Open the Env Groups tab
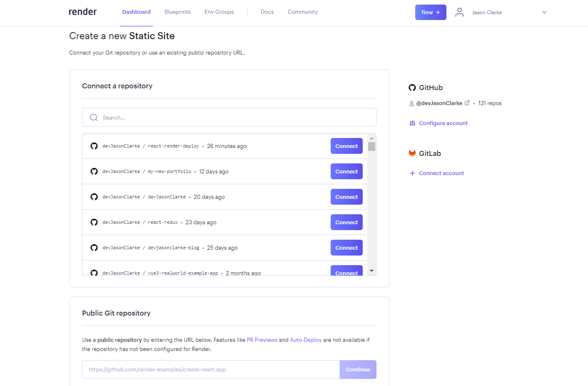Viewport: 588px width, 386px height. [x=219, y=12]
